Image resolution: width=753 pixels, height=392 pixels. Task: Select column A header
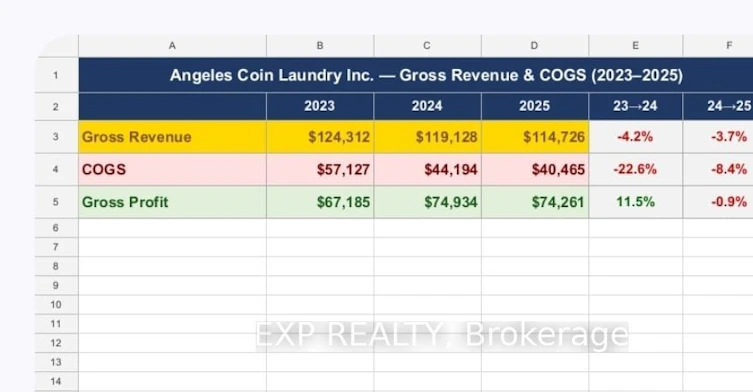[x=172, y=46]
